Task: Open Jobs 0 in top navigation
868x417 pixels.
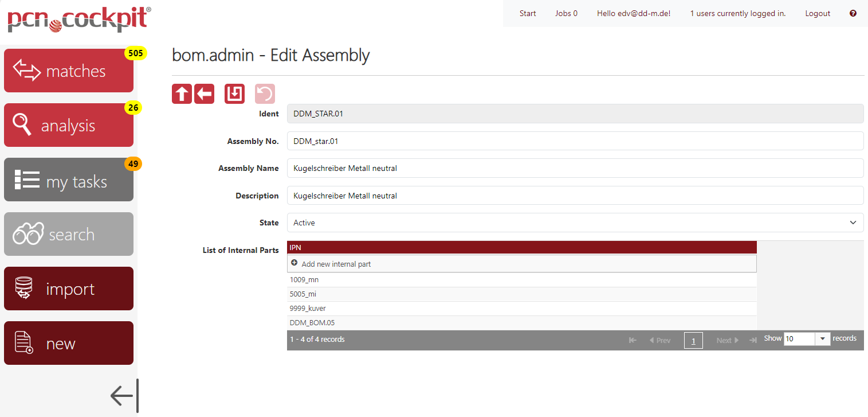Action: (566, 13)
